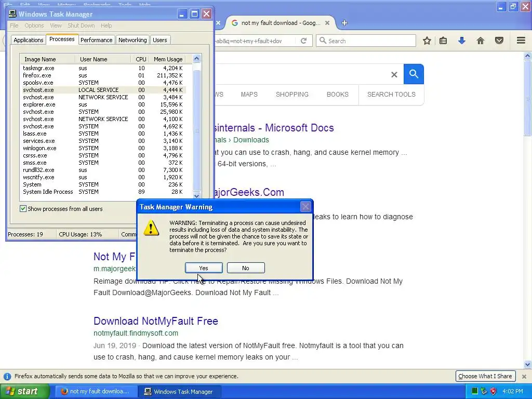This screenshot has height=399, width=532.
Task: Toggle Show processes from all users
Action: [23, 209]
